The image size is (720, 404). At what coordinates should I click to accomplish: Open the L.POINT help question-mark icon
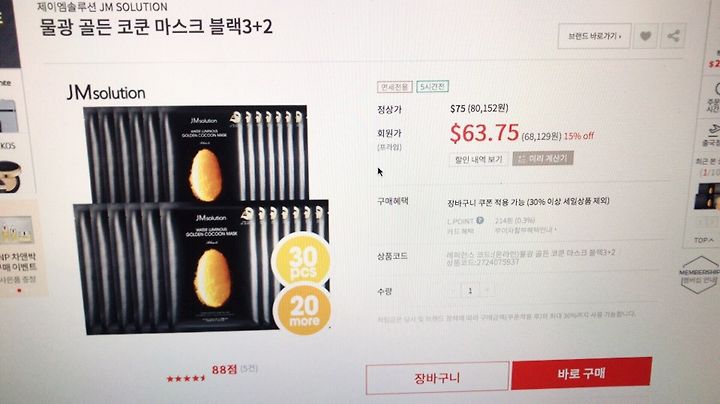(x=480, y=220)
